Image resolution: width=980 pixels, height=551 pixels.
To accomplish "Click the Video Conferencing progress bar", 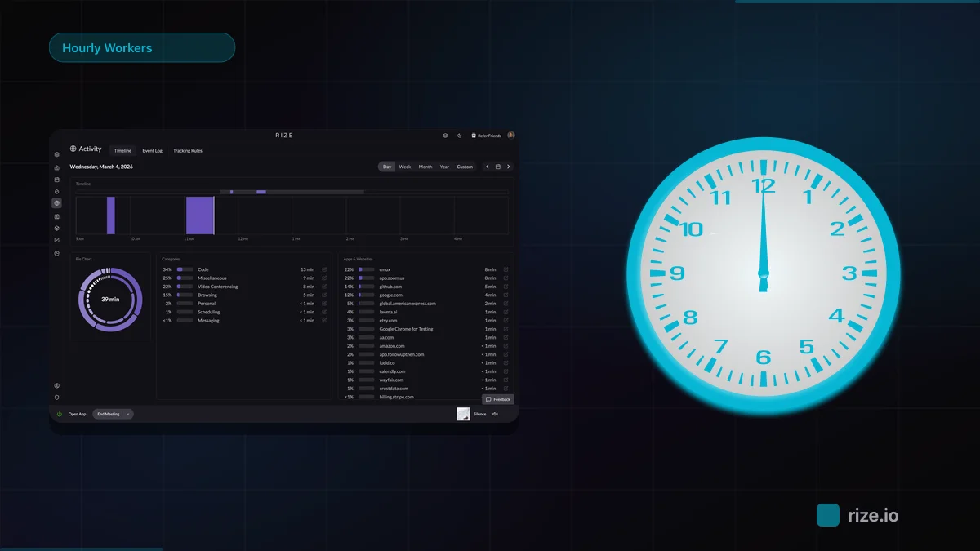I will point(185,287).
